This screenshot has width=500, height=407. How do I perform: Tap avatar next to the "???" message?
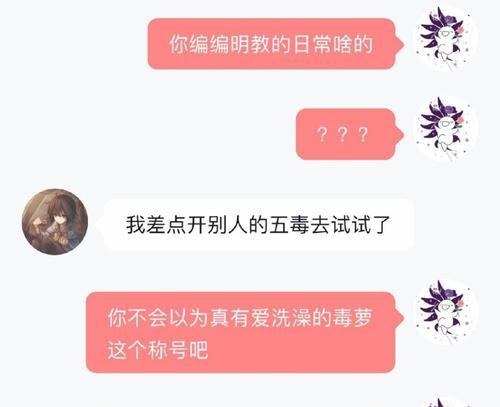[x=445, y=128]
